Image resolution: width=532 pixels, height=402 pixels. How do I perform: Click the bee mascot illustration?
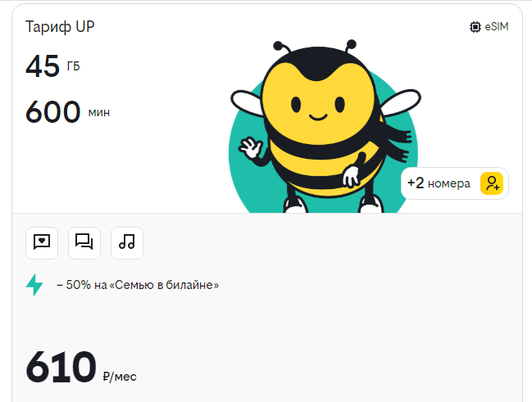[324, 126]
